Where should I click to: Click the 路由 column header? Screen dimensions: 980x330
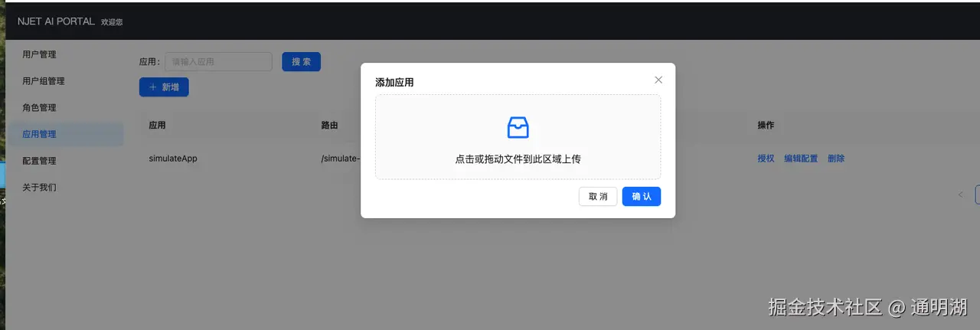[x=329, y=125]
